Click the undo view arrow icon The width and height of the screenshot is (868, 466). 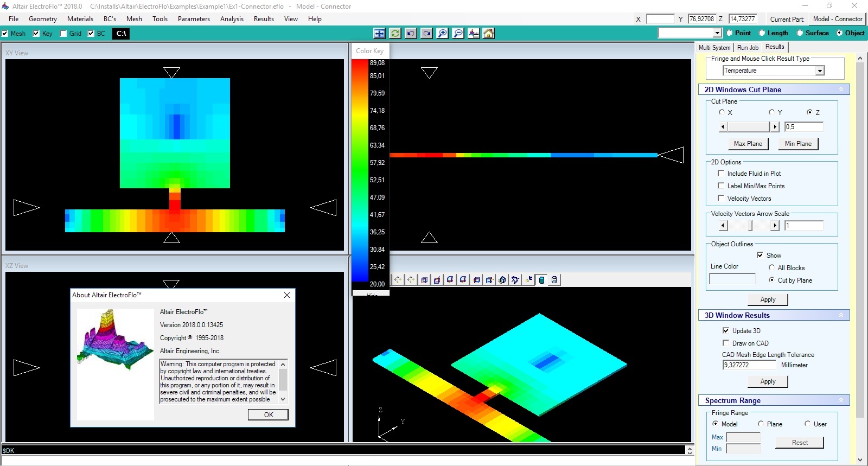click(x=411, y=33)
